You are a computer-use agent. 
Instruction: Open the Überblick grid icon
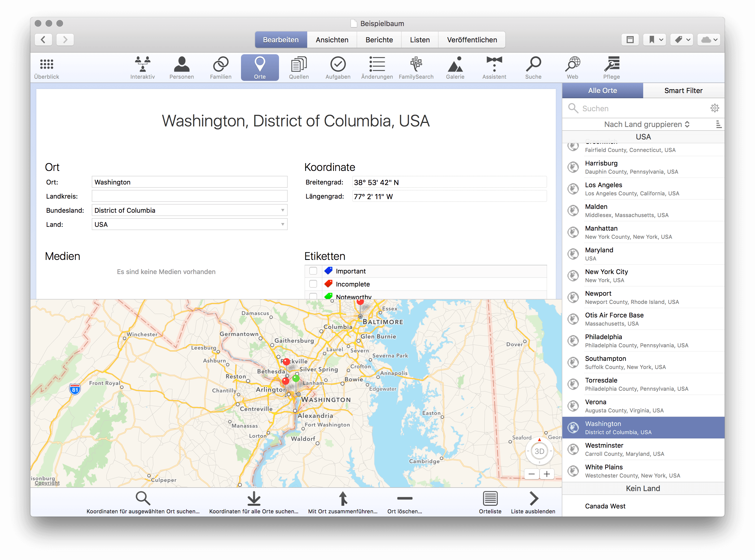(46, 68)
